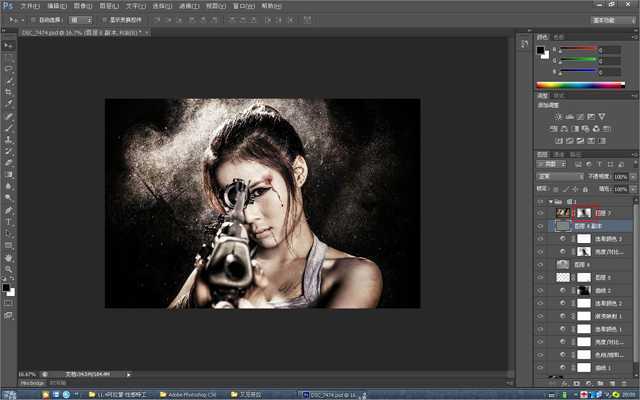
Task: Add a Channel Mixer adjustment
Action: [596, 129]
